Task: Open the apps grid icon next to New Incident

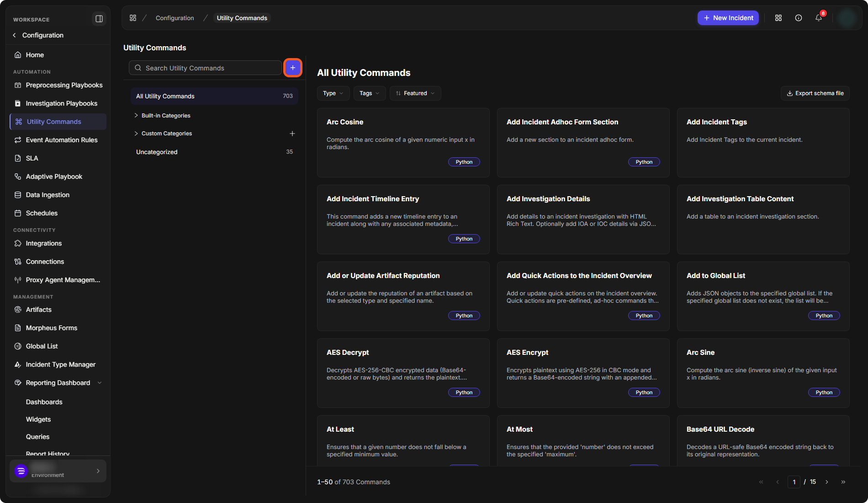Action: click(778, 18)
